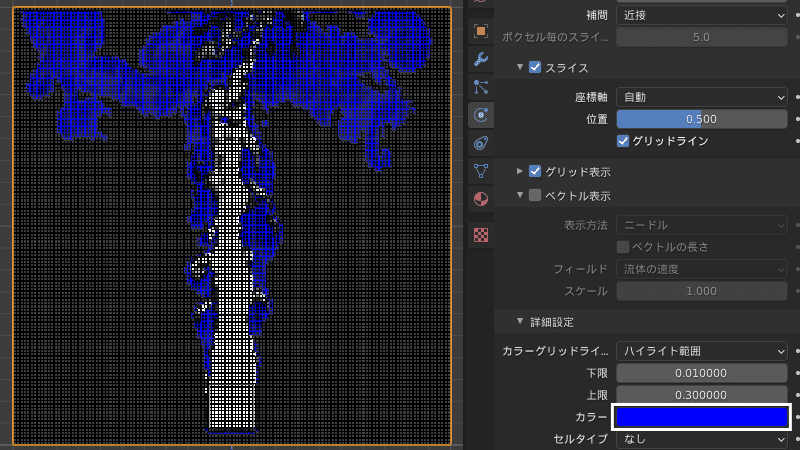Expand the グリッド表示 panel triangle
The height and width of the screenshot is (450, 800).
click(519, 171)
